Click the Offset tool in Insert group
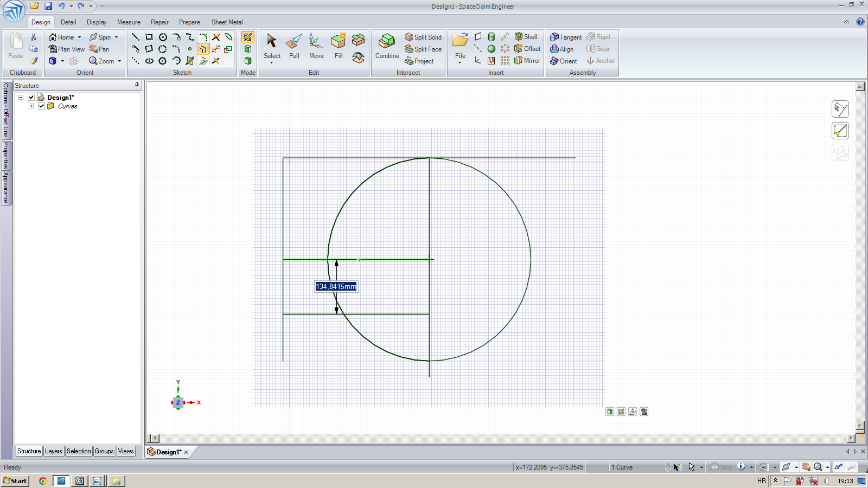The width and height of the screenshot is (868, 488). pyautogui.click(x=527, y=48)
